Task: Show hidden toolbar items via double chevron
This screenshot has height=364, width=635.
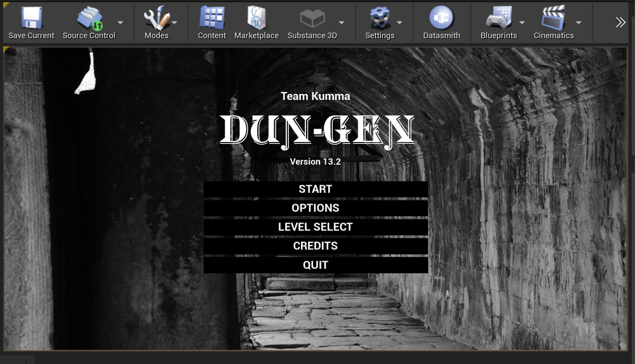Action: tap(620, 22)
